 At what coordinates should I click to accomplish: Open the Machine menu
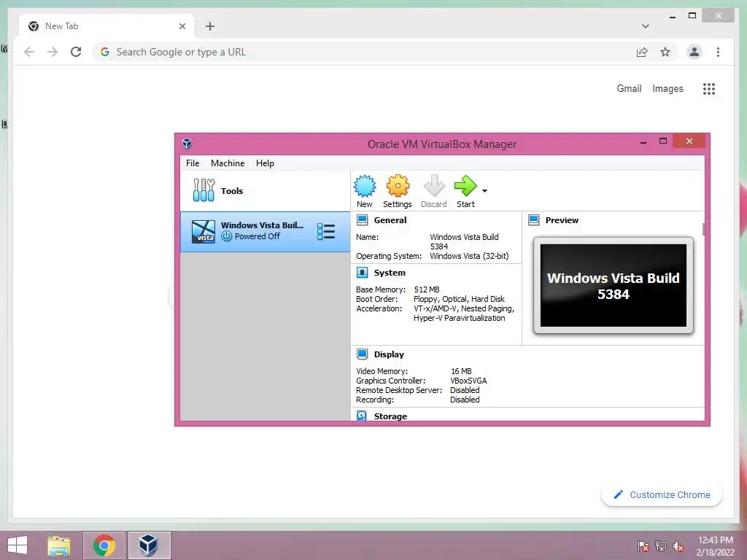[x=228, y=163]
